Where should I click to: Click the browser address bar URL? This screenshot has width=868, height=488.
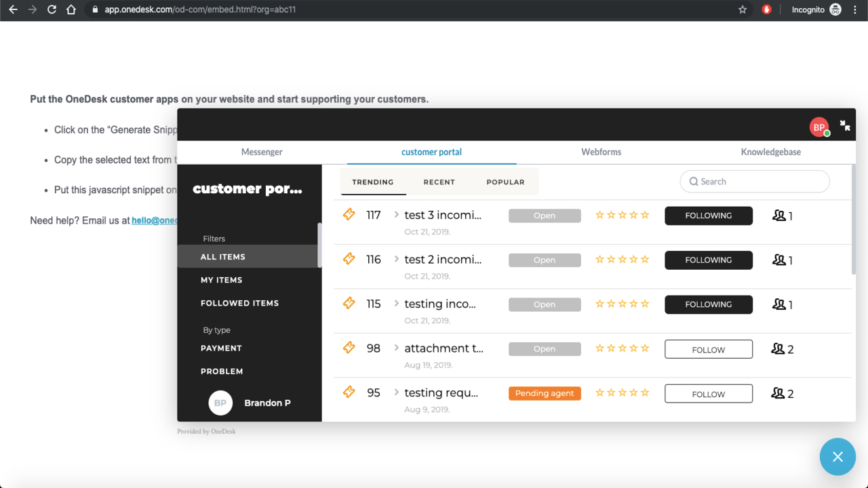(x=200, y=9)
